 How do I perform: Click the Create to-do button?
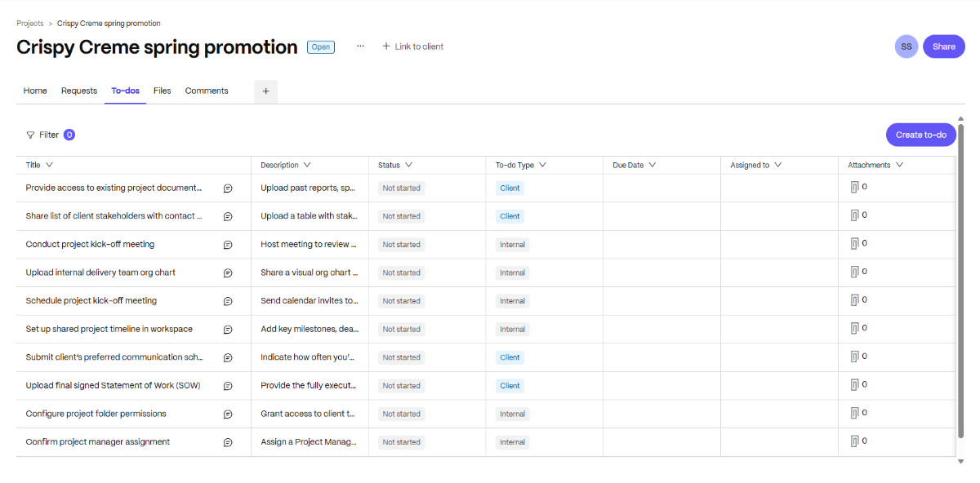coord(920,134)
